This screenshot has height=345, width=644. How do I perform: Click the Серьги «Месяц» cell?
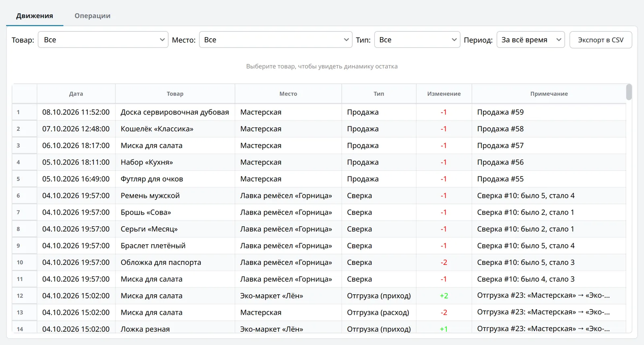coord(175,229)
